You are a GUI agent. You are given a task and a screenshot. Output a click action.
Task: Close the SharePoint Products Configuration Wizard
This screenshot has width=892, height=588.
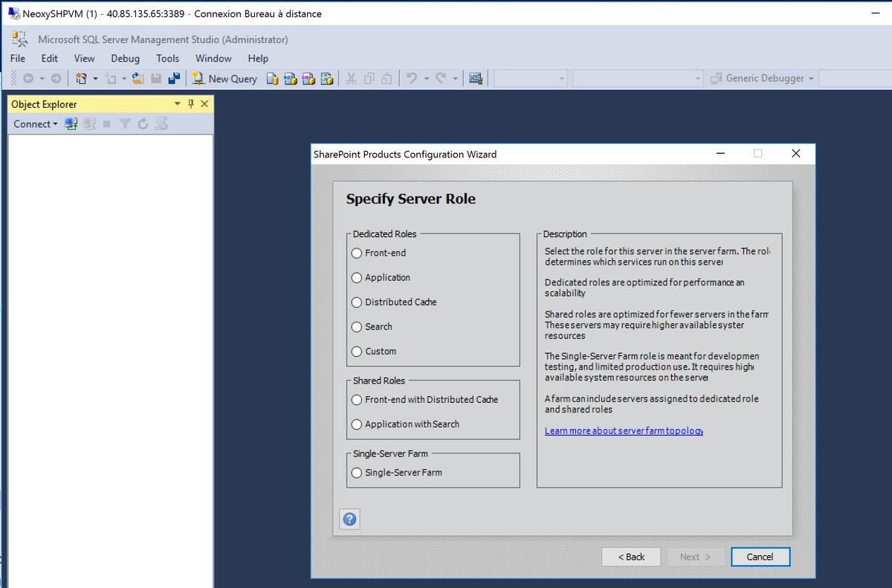point(796,154)
